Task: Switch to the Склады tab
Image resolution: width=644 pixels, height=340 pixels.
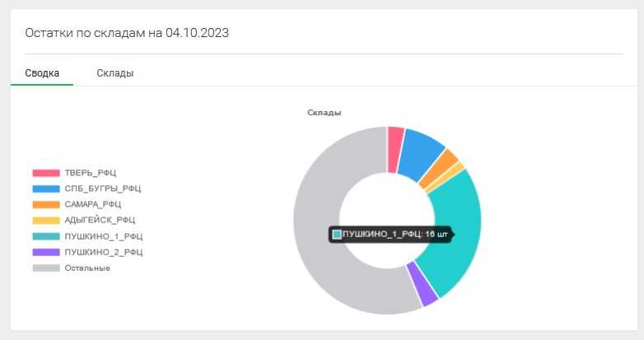Action: [x=115, y=73]
